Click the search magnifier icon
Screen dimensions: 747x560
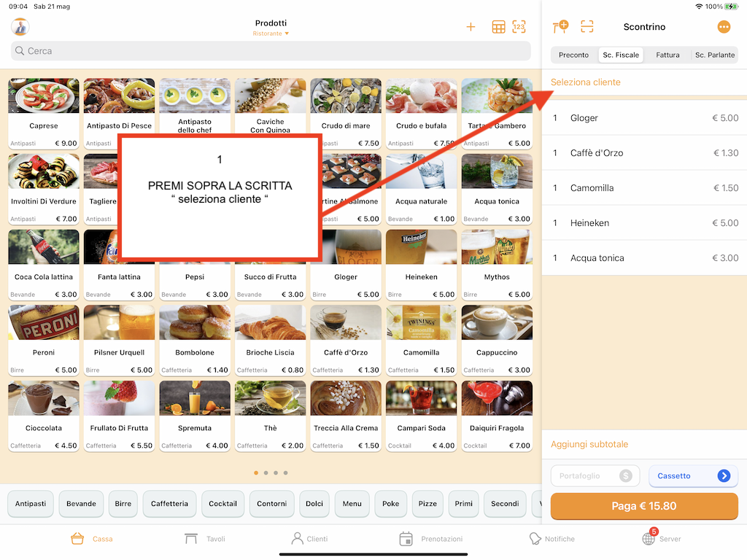click(20, 50)
